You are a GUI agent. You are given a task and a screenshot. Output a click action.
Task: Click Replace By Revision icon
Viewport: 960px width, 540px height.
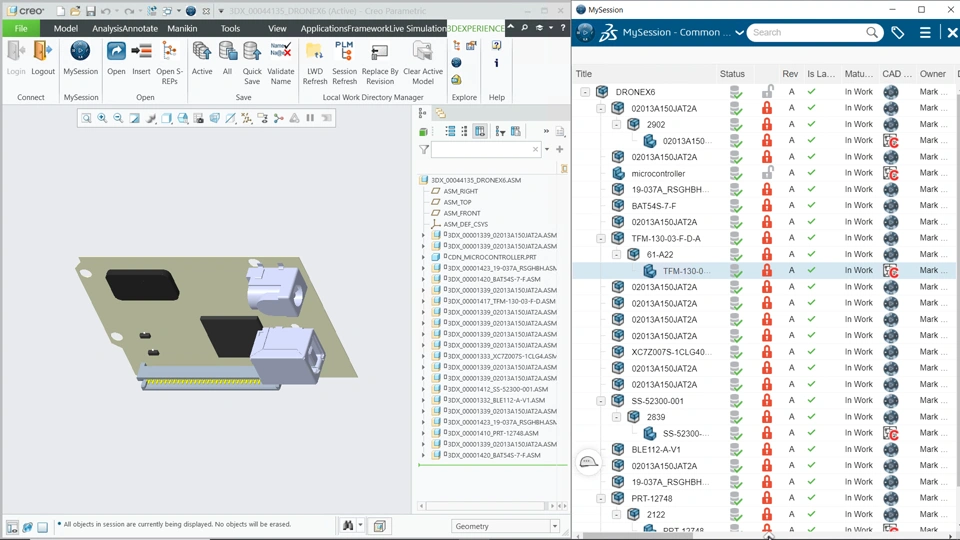click(x=380, y=51)
